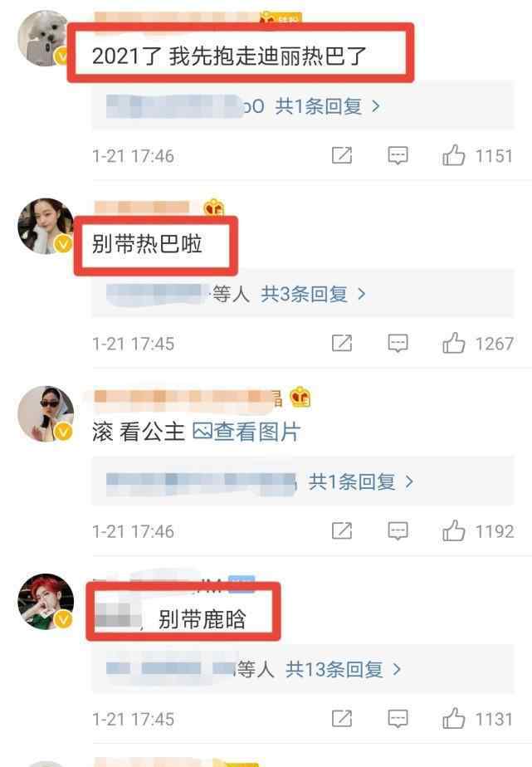Open the sunglasses avatar profile

(46, 414)
